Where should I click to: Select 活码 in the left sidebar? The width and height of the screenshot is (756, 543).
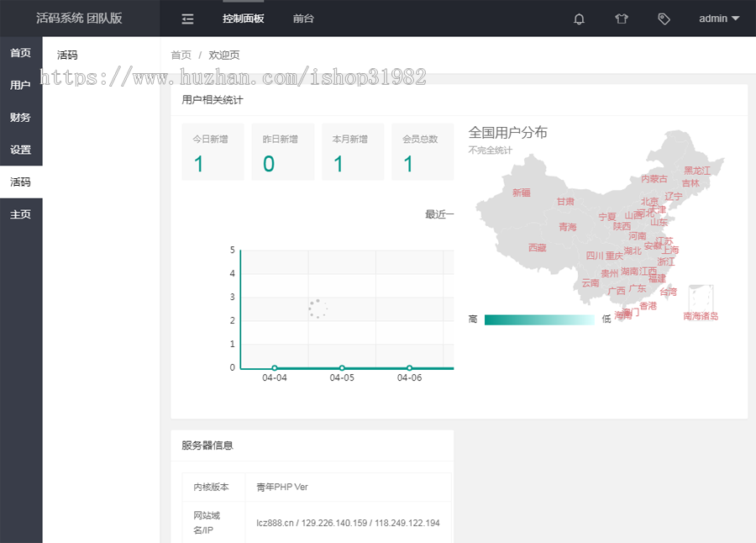pyautogui.click(x=21, y=182)
